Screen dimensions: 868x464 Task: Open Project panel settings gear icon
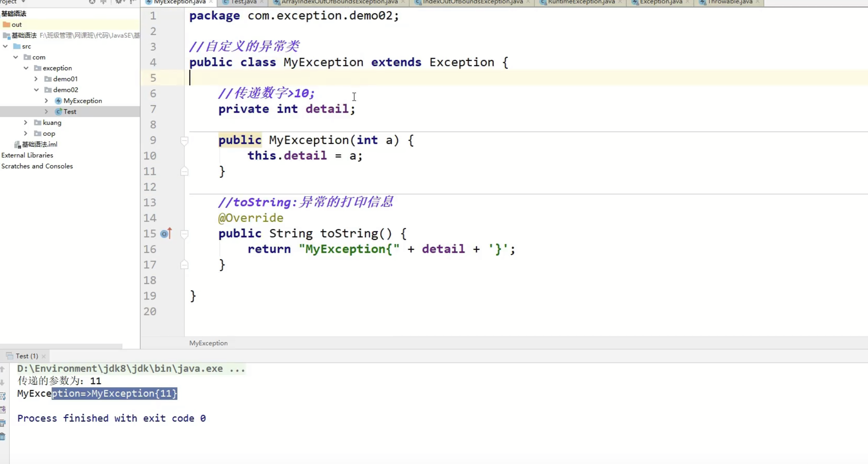119,2
